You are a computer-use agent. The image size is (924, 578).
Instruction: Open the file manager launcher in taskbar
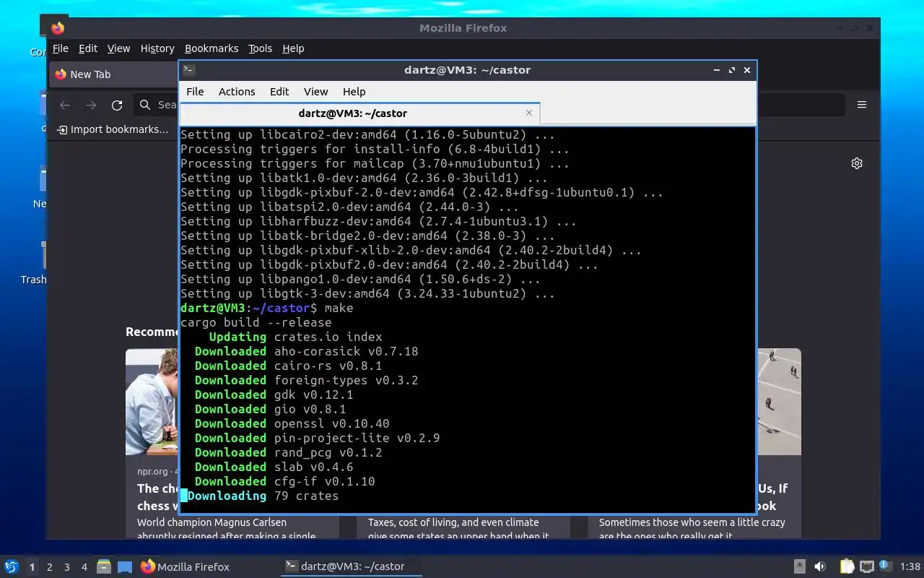[104, 566]
